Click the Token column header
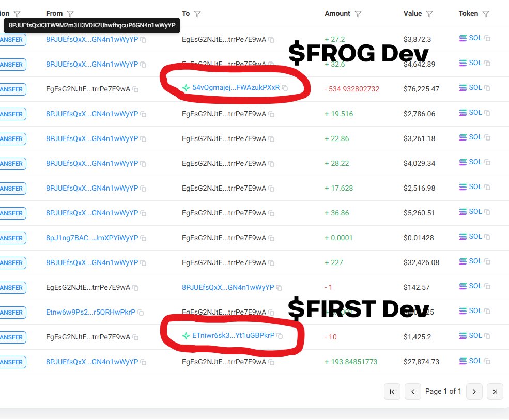Image resolution: width=509 pixels, height=420 pixels. point(468,13)
